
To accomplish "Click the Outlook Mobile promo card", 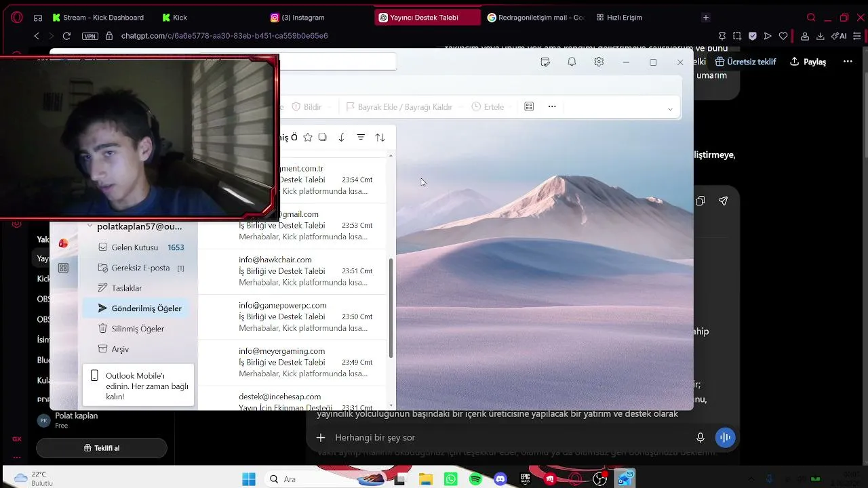I will pyautogui.click(x=138, y=386).
